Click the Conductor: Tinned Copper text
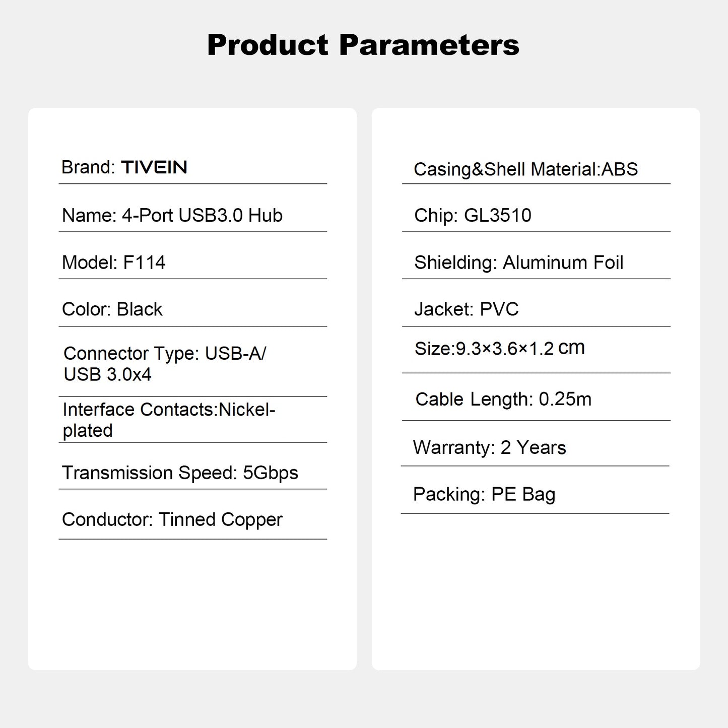This screenshot has height=728, width=728. (172, 520)
